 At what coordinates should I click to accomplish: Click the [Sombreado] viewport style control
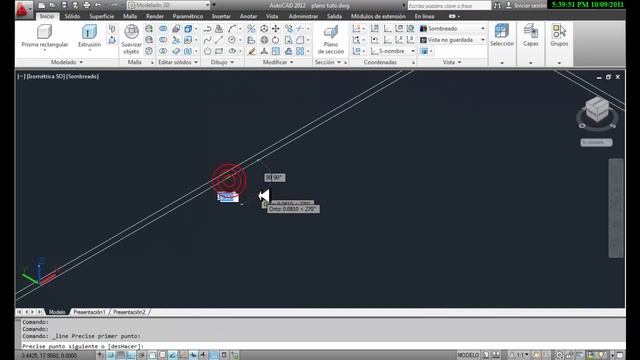point(82,76)
